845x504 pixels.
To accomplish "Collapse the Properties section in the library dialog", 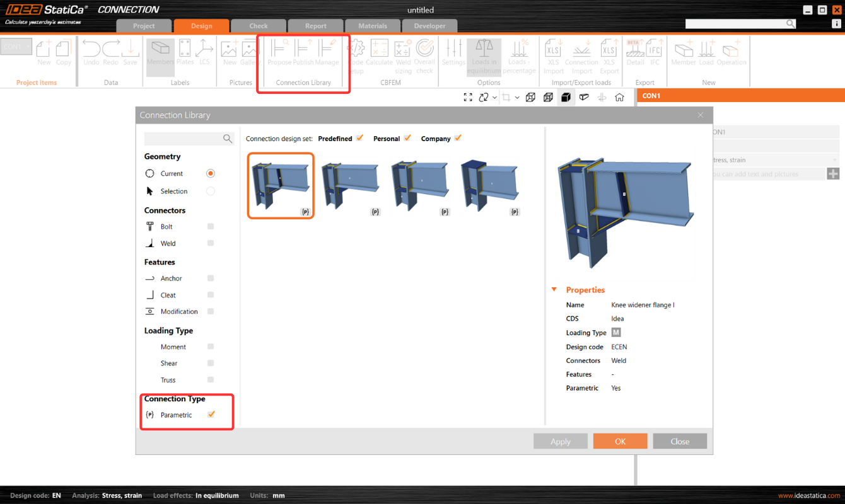I will (x=554, y=290).
